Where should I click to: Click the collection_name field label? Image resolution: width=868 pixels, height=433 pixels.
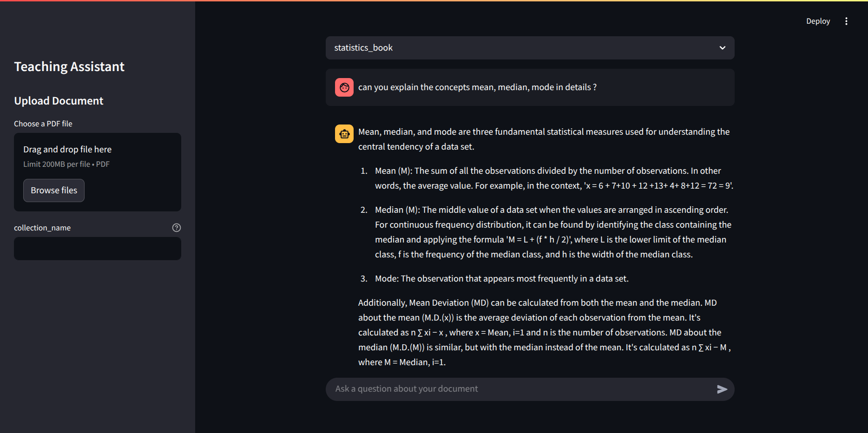tap(42, 228)
